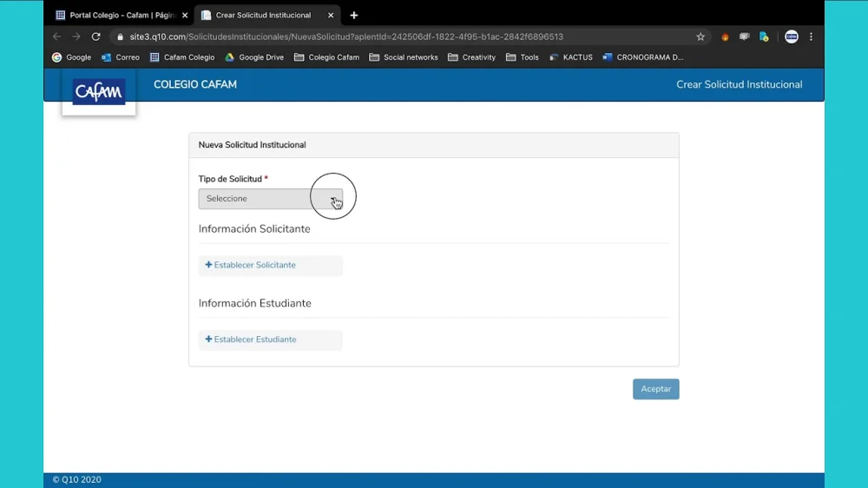Open the Google bookmark
Image resolution: width=868 pixels, height=488 pixels.
[x=71, y=57]
